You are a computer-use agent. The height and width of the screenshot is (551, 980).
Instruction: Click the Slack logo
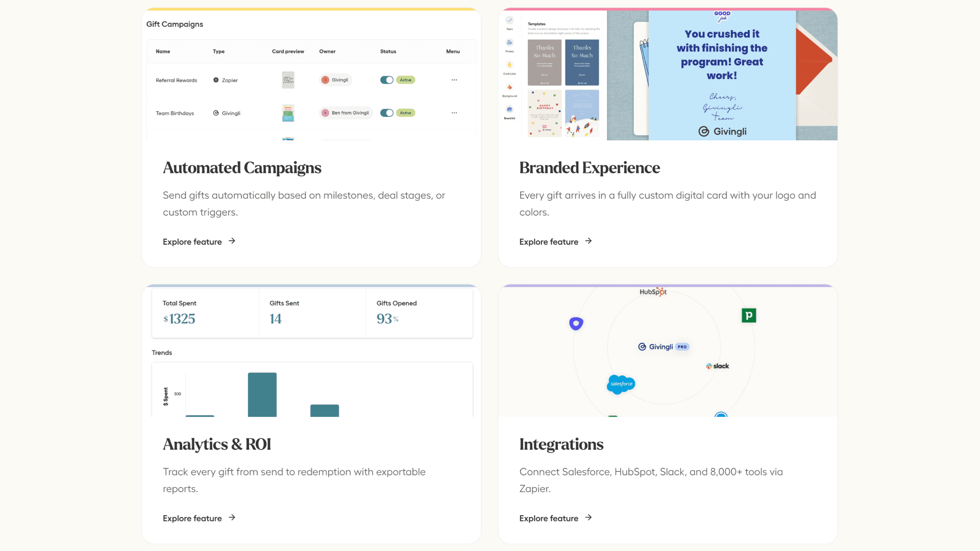(x=718, y=366)
